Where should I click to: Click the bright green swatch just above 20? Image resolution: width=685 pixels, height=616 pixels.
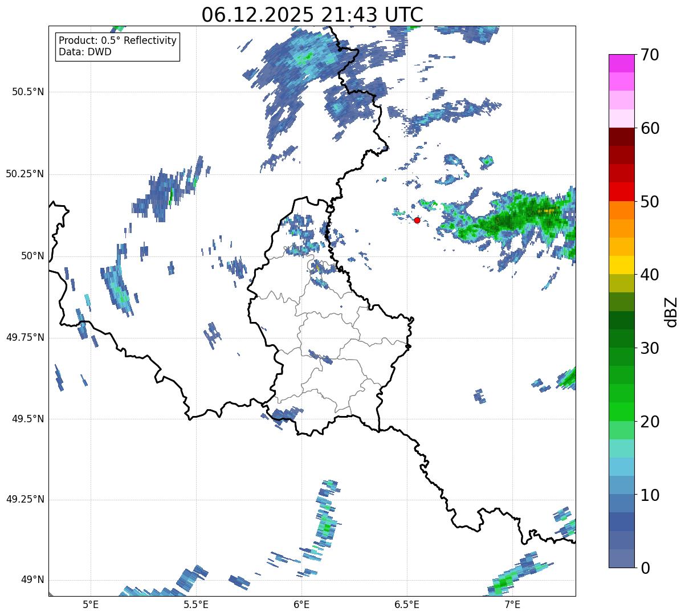tap(621, 412)
